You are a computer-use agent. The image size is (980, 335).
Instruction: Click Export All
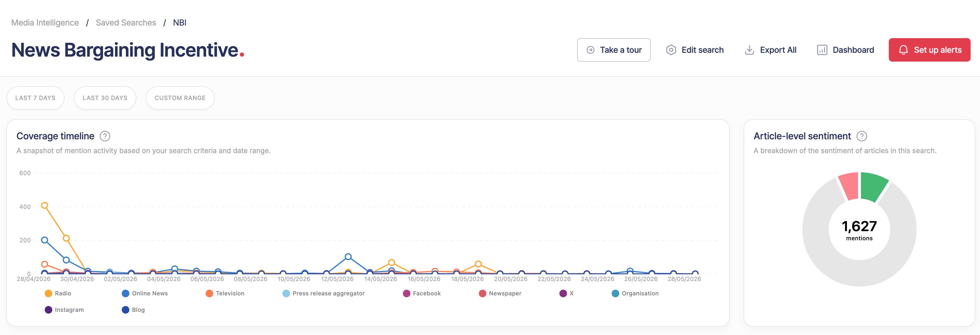tap(770, 50)
